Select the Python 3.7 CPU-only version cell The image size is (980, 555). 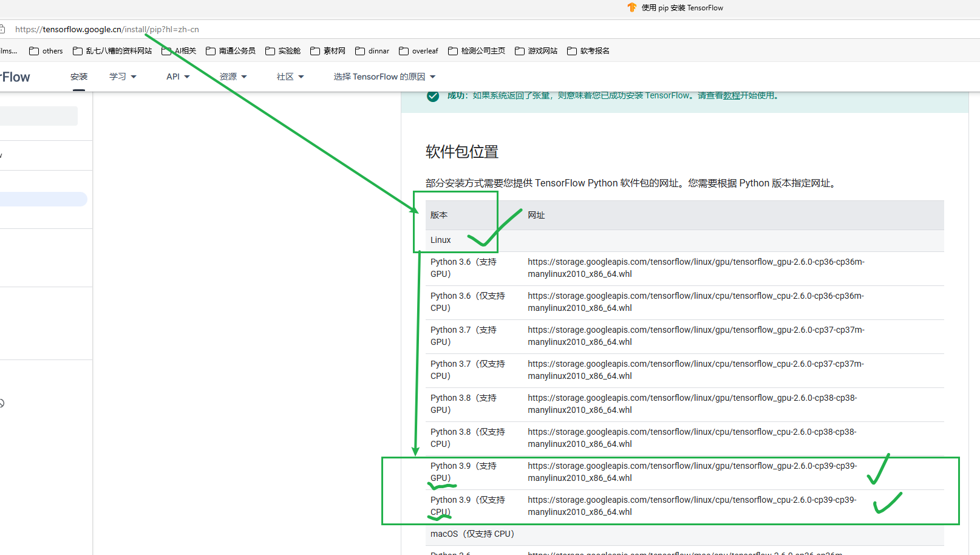[x=474, y=370]
